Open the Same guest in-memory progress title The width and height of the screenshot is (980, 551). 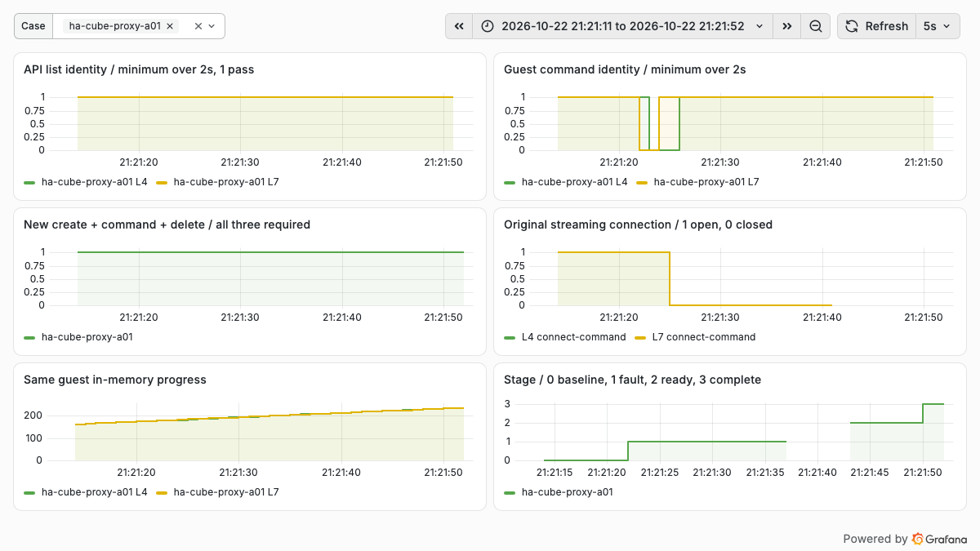(x=115, y=380)
